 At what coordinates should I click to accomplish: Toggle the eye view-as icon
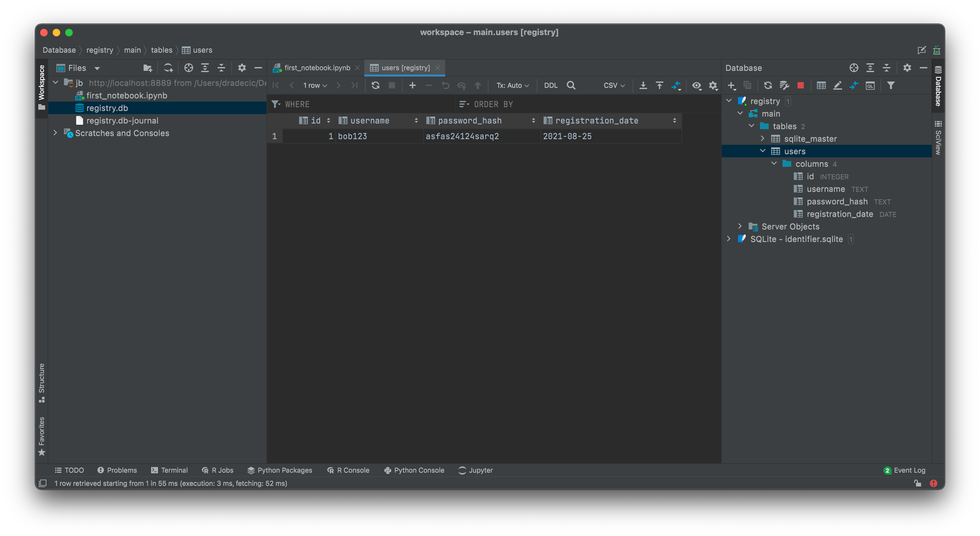pyautogui.click(x=696, y=85)
